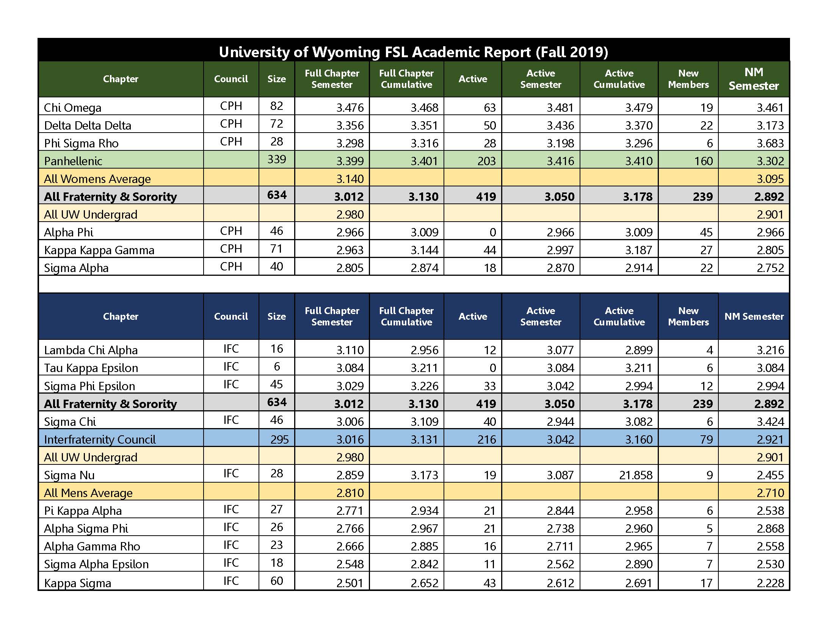Image resolution: width=834 pixels, height=644 pixels.
Task: Click Kappa Sigma full chapter semester 2.501
Action: (350, 583)
